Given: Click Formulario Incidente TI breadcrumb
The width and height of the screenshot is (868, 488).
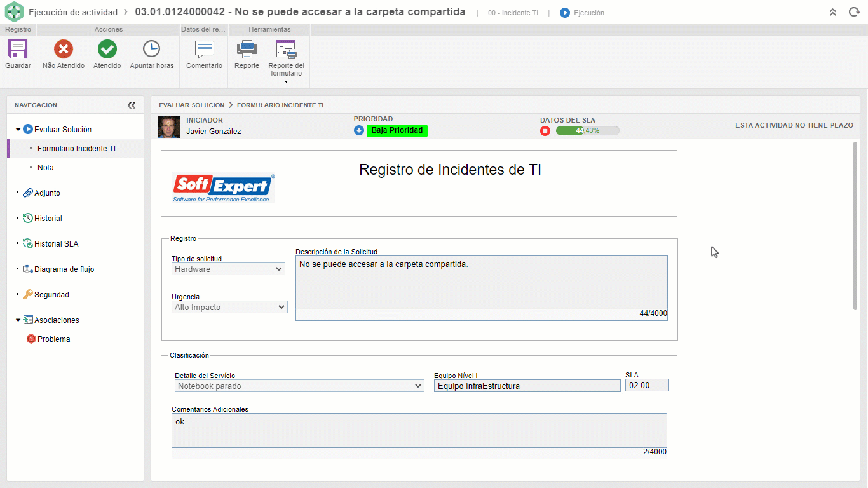Looking at the screenshot, I should point(280,105).
